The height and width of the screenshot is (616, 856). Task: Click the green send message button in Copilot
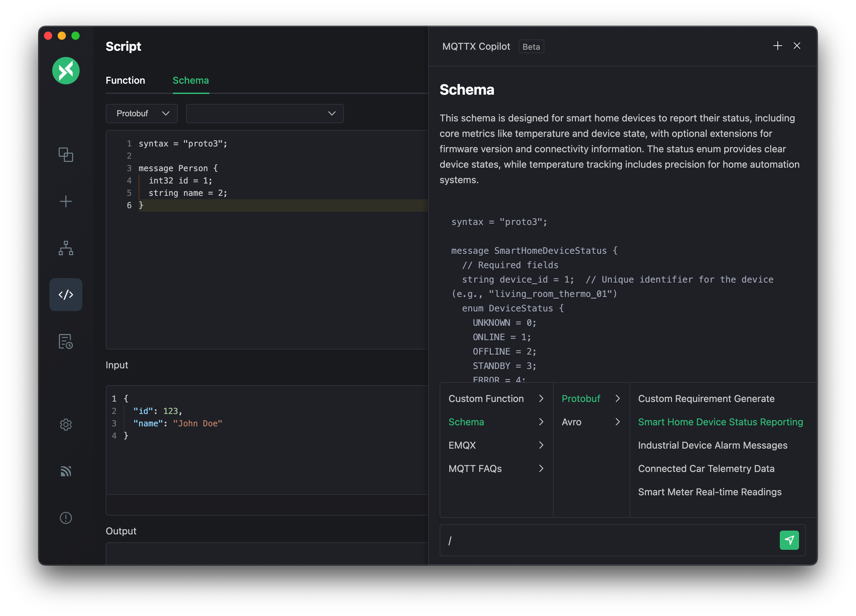click(x=789, y=540)
